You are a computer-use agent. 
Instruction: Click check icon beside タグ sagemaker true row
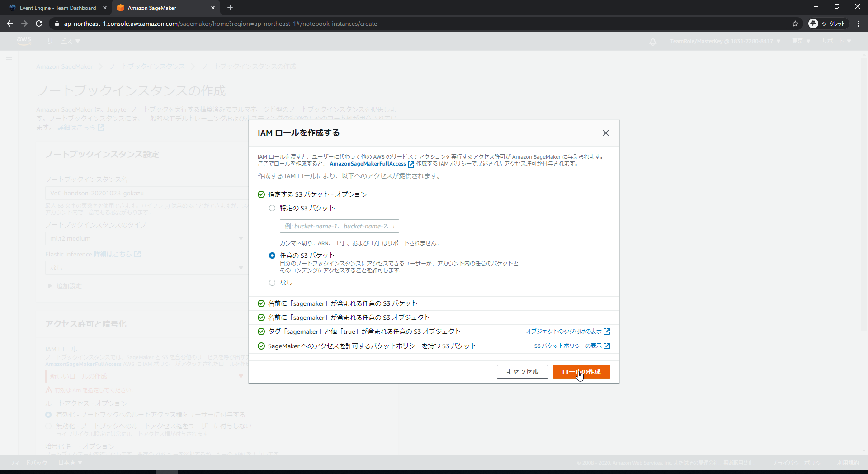click(261, 332)
